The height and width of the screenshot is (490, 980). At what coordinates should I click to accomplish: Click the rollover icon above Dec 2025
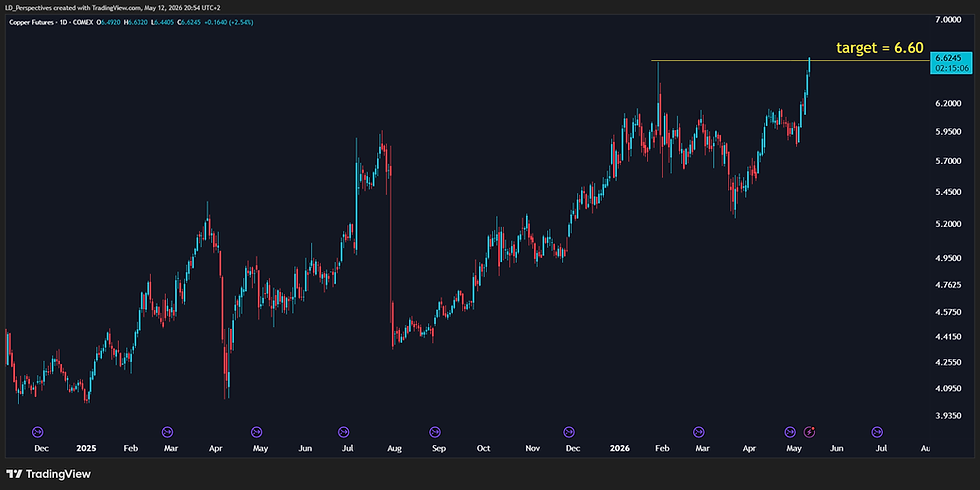569,432
